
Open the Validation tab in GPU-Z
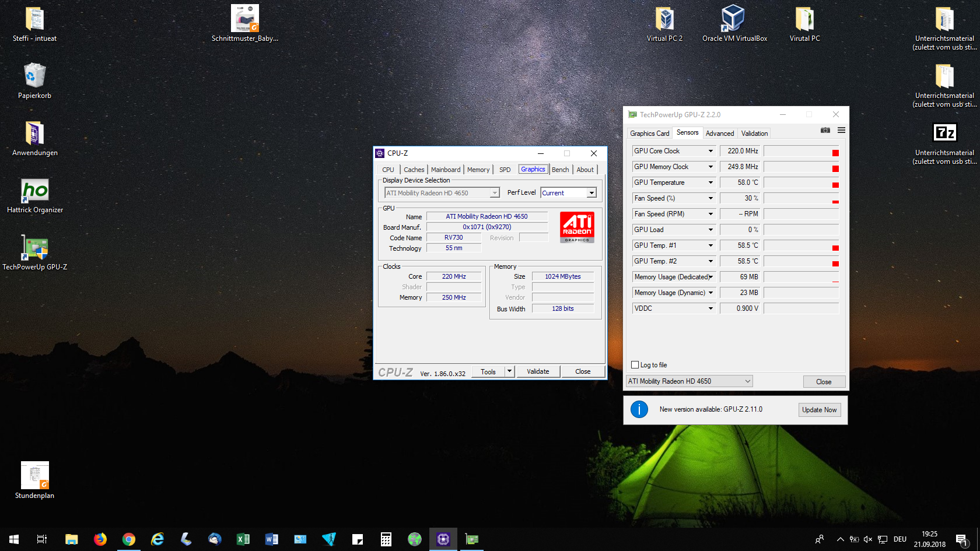click(755, 134)
